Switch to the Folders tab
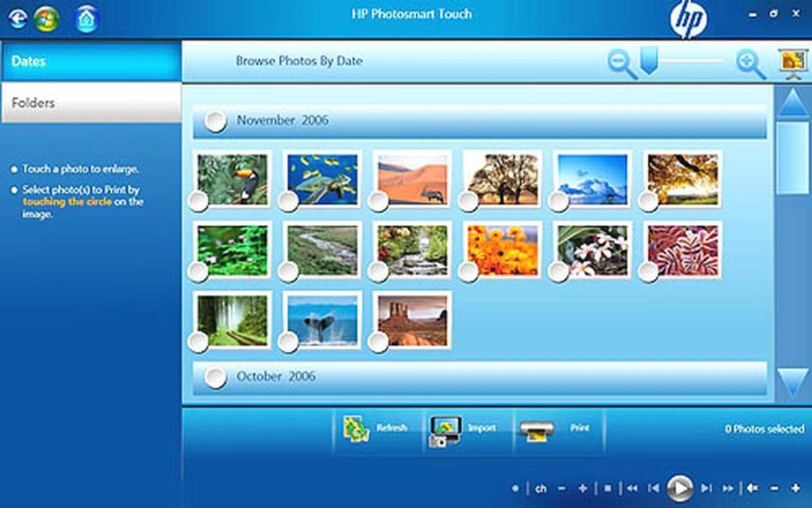 coord(91,103)
